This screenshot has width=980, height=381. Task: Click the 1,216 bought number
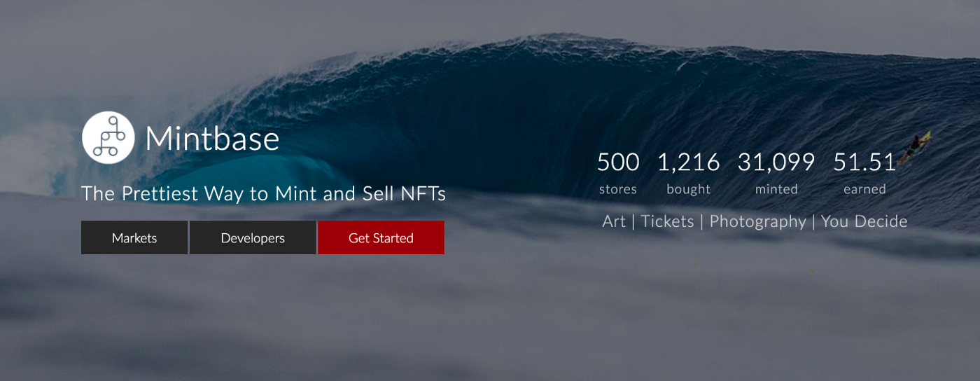click(x=688, y=162)
